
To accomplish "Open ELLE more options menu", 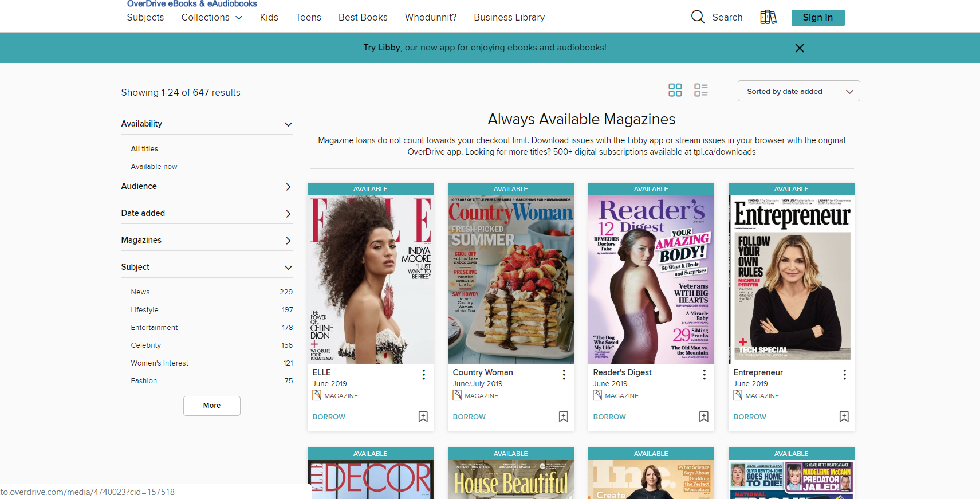I will tap(424, 374).
